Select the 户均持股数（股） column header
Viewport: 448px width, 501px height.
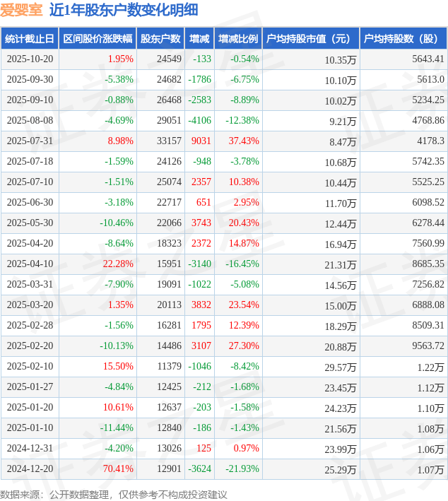point(403,39)
